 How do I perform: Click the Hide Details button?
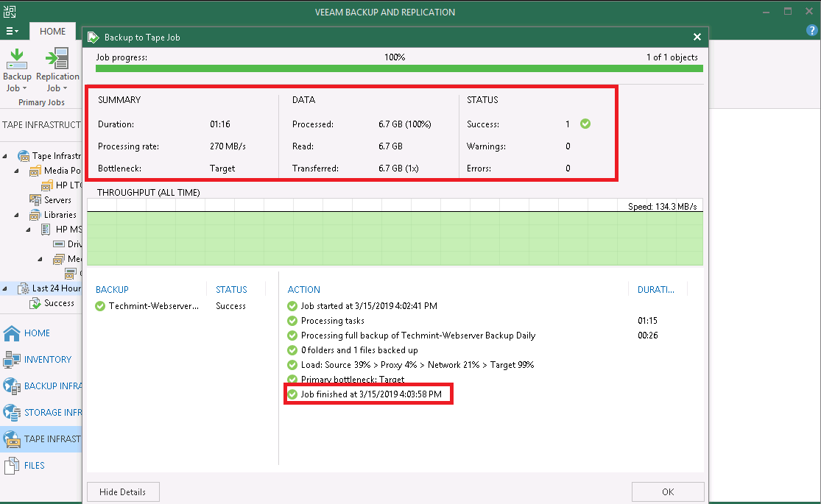point(123,491)
